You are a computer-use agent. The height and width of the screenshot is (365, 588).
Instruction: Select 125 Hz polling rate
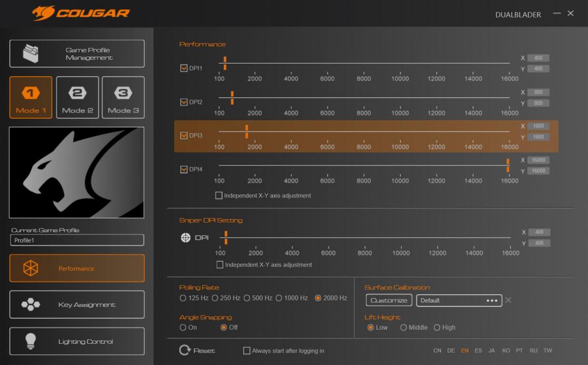(183, 298)
